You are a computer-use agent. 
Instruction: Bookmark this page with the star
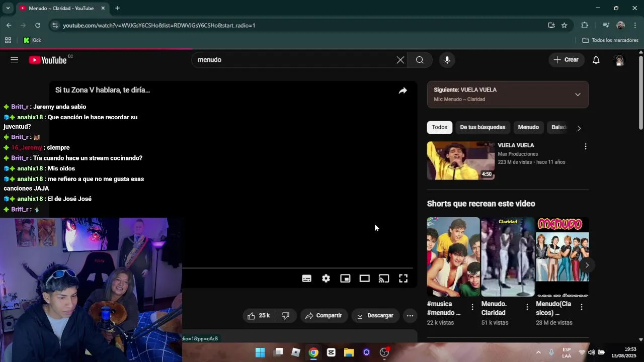point(565,25)
